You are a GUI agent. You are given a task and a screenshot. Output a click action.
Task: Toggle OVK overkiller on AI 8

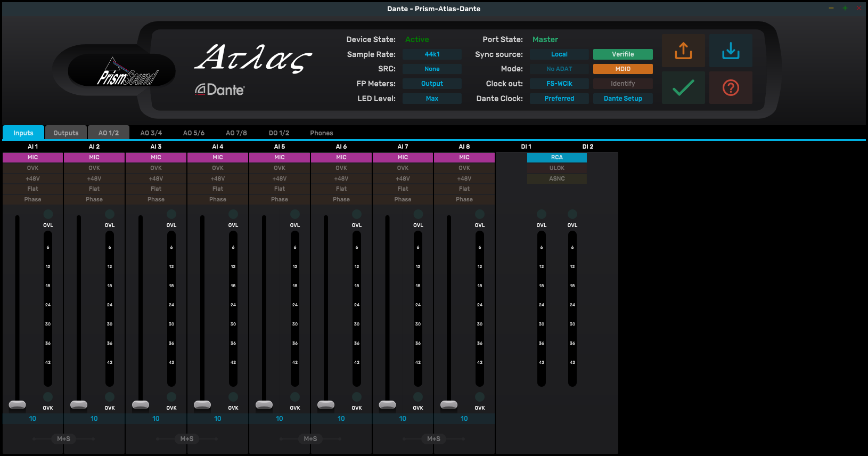(x=464, y=168)
